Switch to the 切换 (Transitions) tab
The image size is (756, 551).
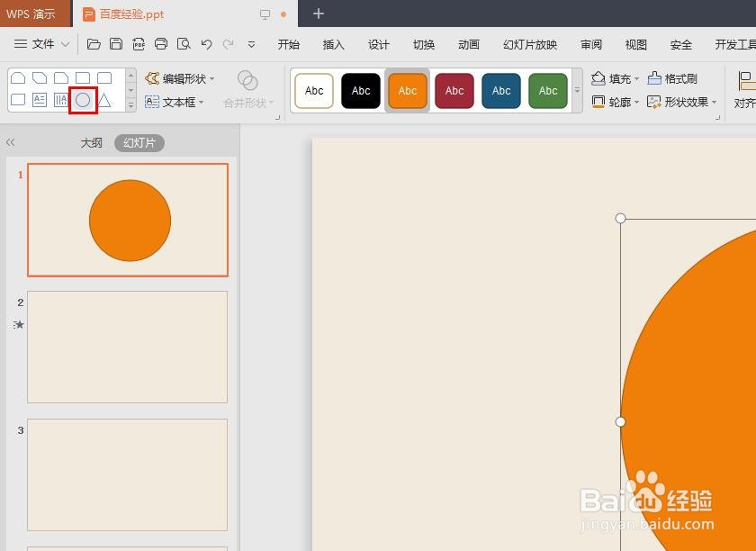pos(424,44)
